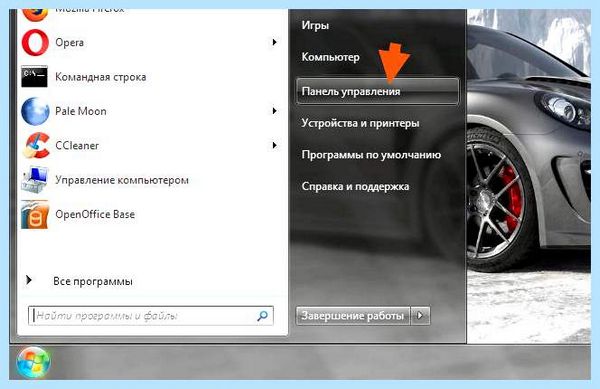Open Справка и поддержка
The image size is (600, 389).
(x=355, y=186)
